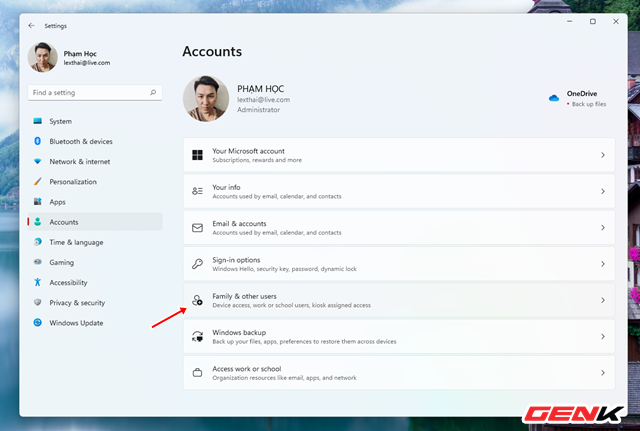Click the Gaming controller icon
This screenshot has width=640, height=431.
(38, 262)
